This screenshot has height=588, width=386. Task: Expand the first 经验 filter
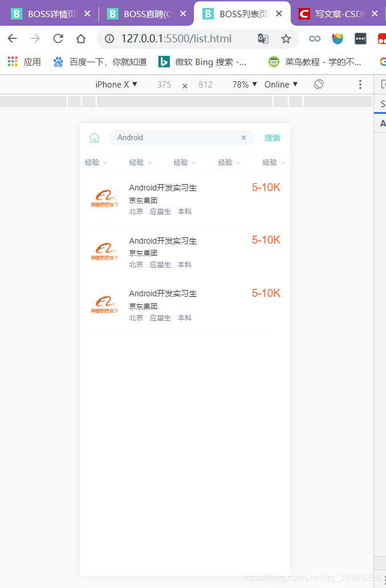click(x=96, y=162)
